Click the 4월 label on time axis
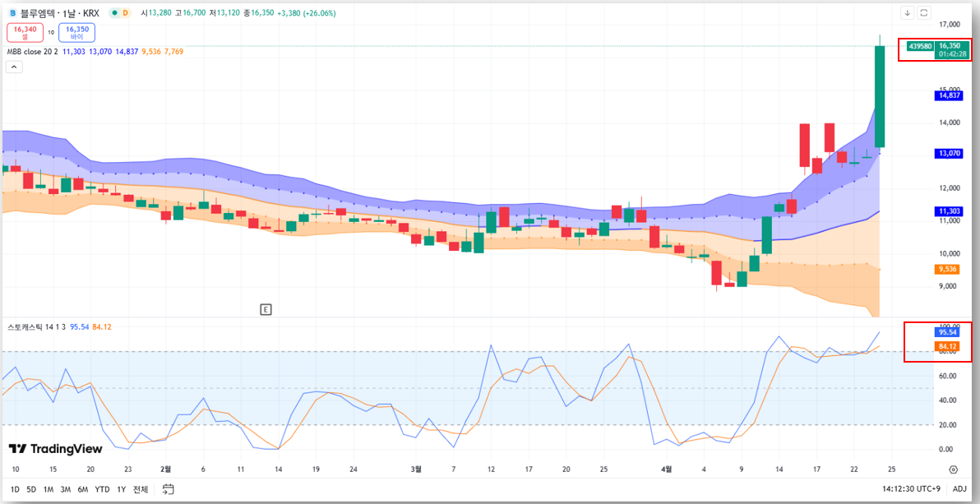Viewport: 980px width, 504px height. (x=667, y=469)
